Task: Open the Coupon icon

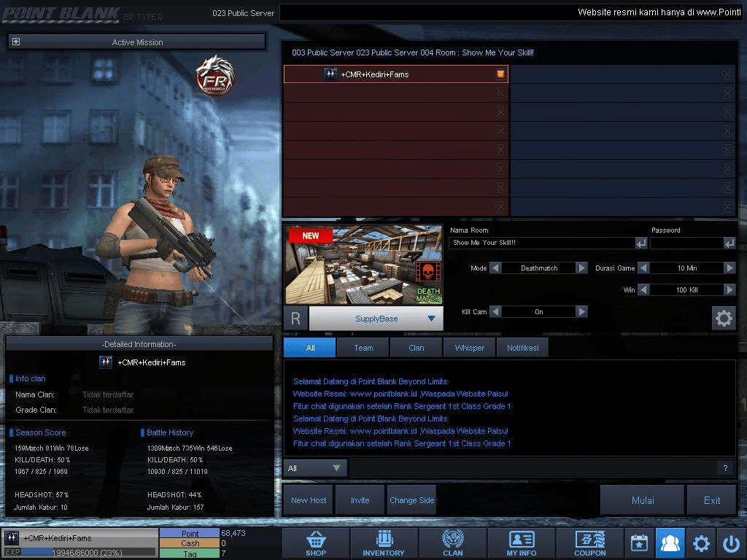Action: point(589,542)
